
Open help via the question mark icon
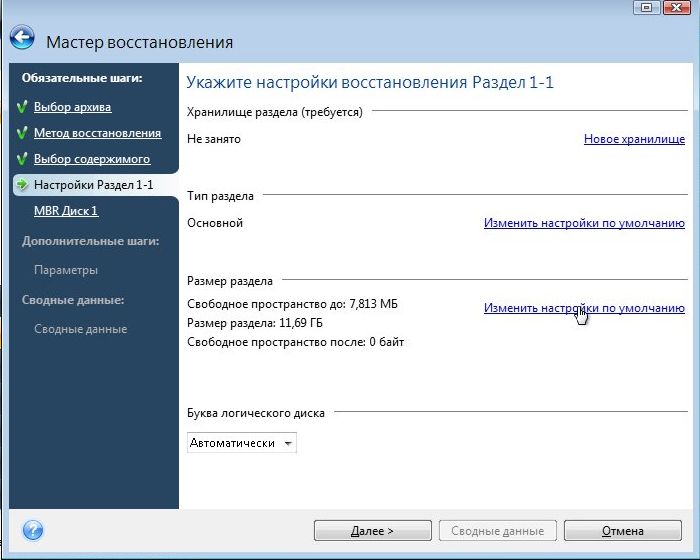(x=33, y=531)
